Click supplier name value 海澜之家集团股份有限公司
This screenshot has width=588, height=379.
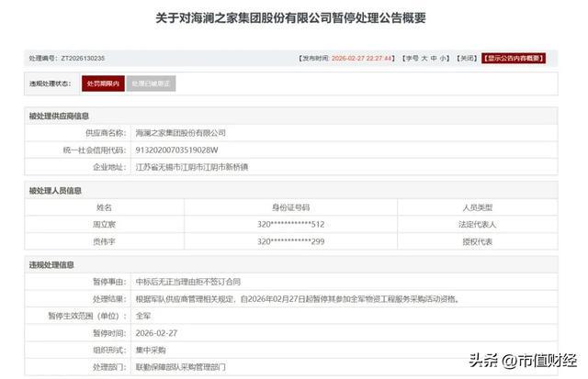[180, 132]
